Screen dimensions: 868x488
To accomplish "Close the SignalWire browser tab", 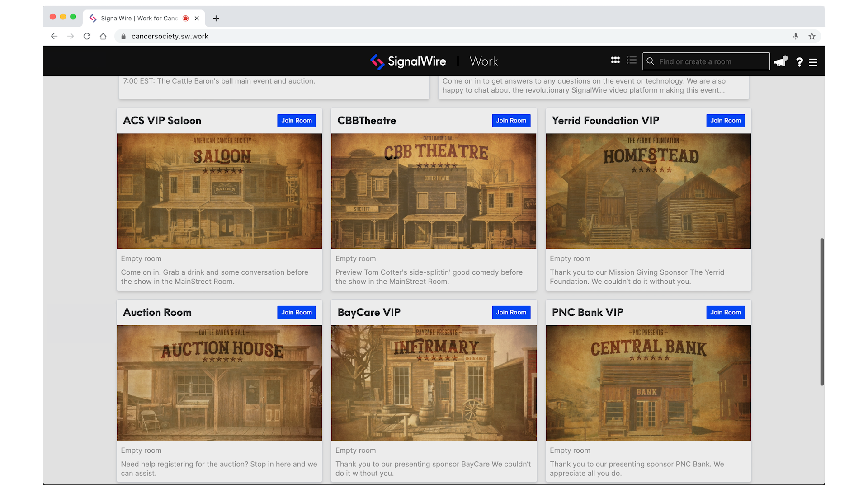I will [x=197, y=18].
